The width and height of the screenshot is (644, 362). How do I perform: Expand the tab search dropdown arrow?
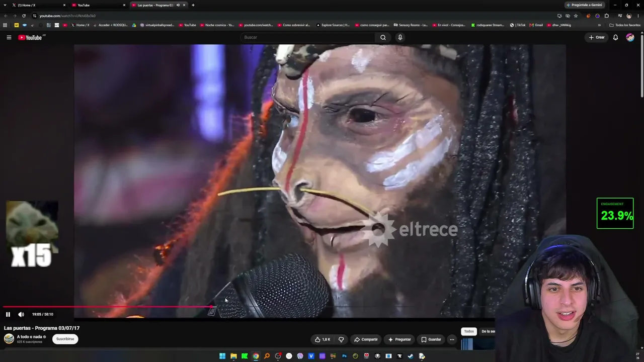click(x=6, y=5)
